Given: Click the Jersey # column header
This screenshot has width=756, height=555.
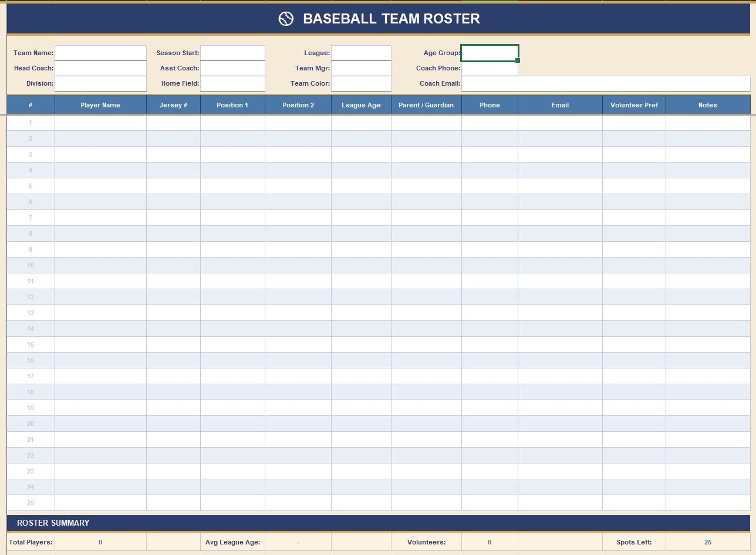Looking at the screenshot, I should (173, 105).
